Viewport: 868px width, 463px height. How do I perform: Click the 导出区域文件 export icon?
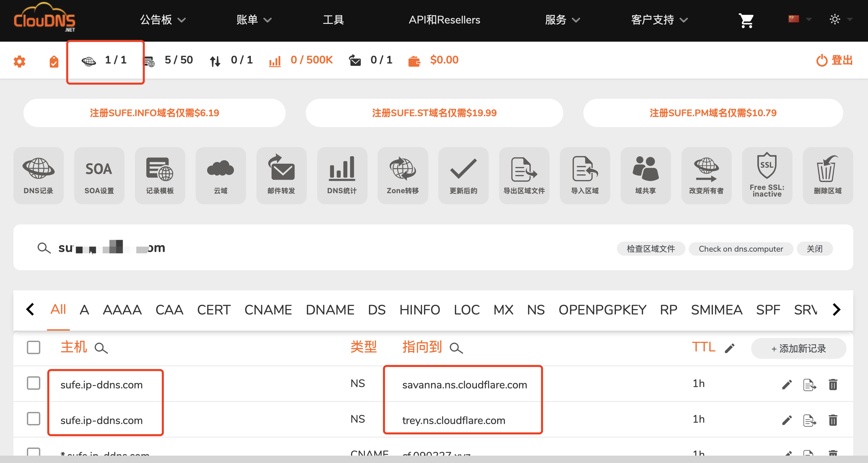tap(524, 175)
